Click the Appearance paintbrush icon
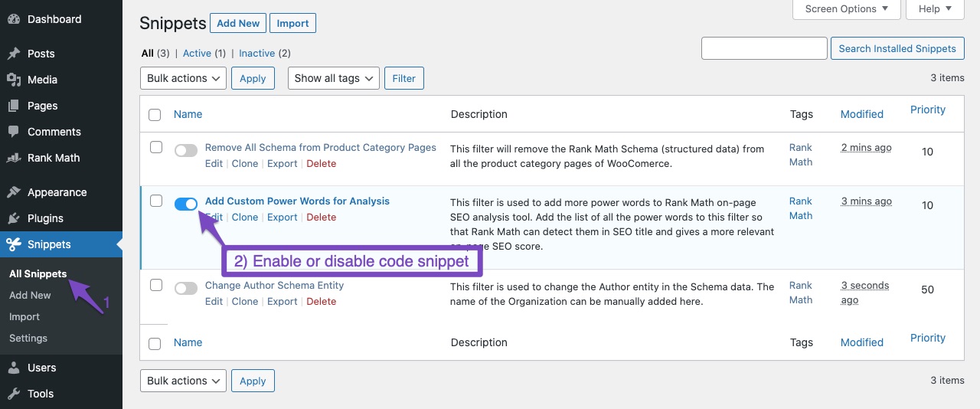Viewport: 980px width, 409px height. tap(14, 192)
